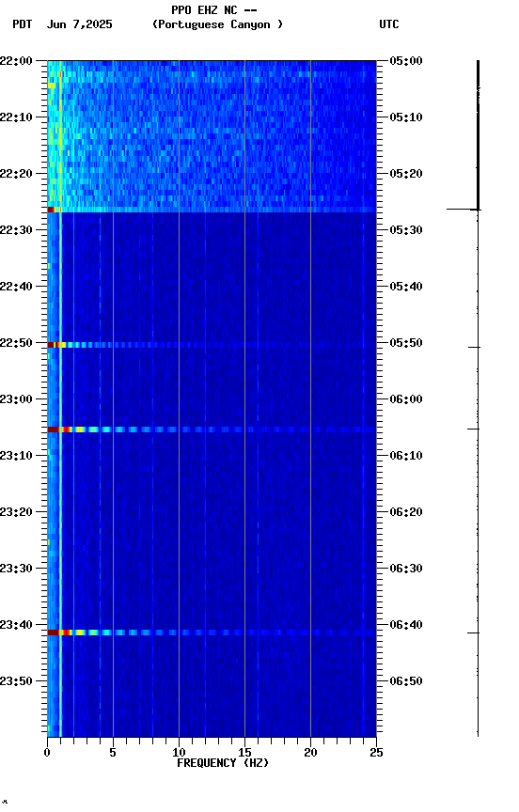Image resolution: width=519 pixels, height=812 pixels.
Task: Click the 22:20 PDT time label
Action: [x=16, y=174]
